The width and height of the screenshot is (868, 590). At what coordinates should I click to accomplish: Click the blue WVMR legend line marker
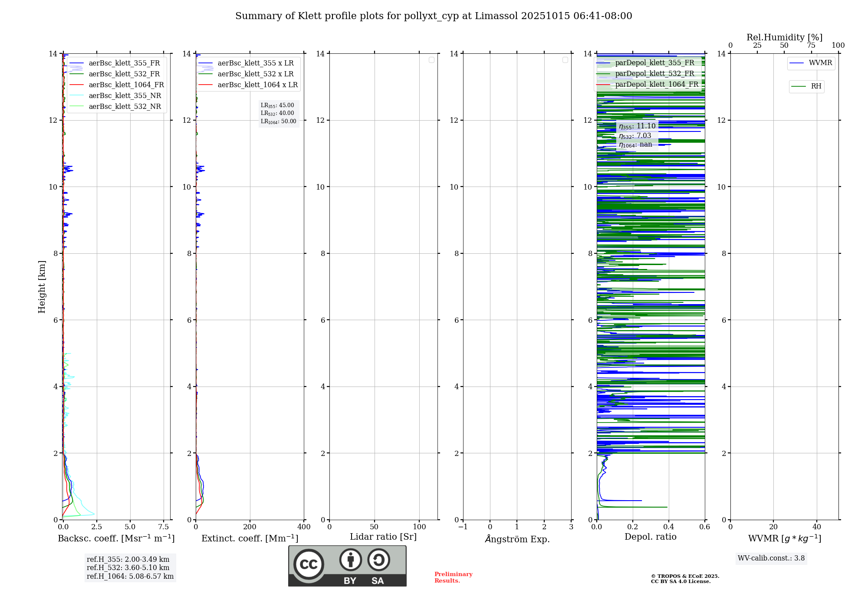tap(797, 63)
